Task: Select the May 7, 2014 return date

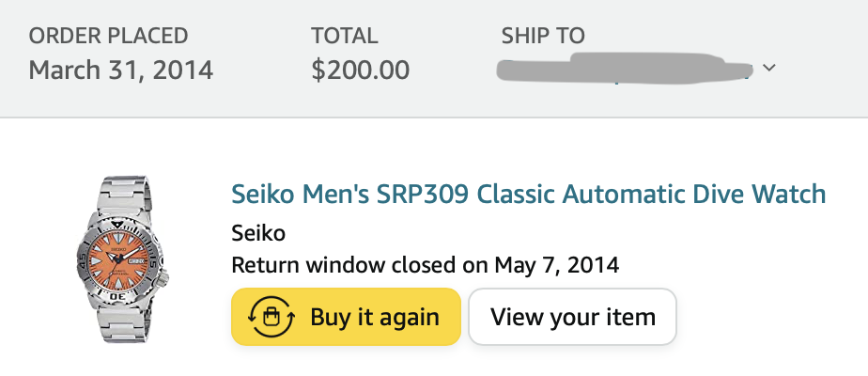Action: point(557,264)
